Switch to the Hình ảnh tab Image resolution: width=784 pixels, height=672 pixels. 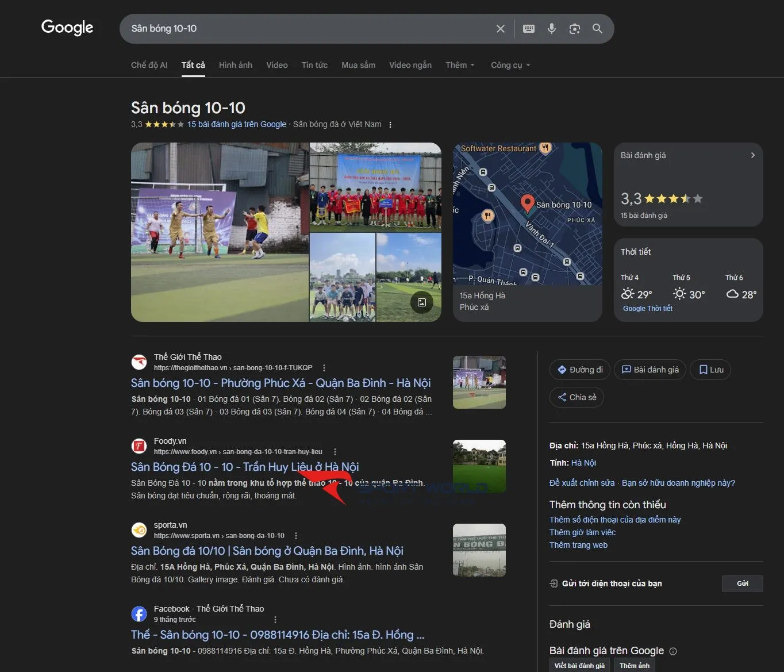point(236,65)
